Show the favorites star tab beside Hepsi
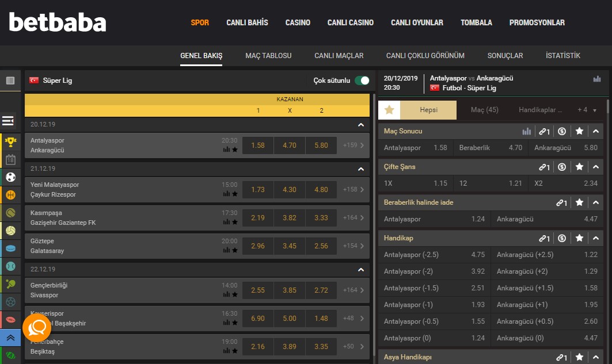The image size is (612, 364). pyautogui.click(x=389, y=110)
